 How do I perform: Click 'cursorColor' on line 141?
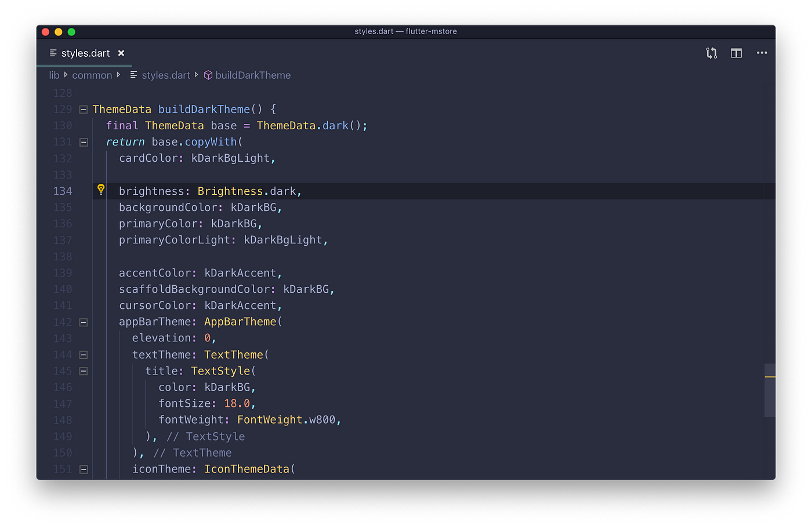(x=155, y=305)
